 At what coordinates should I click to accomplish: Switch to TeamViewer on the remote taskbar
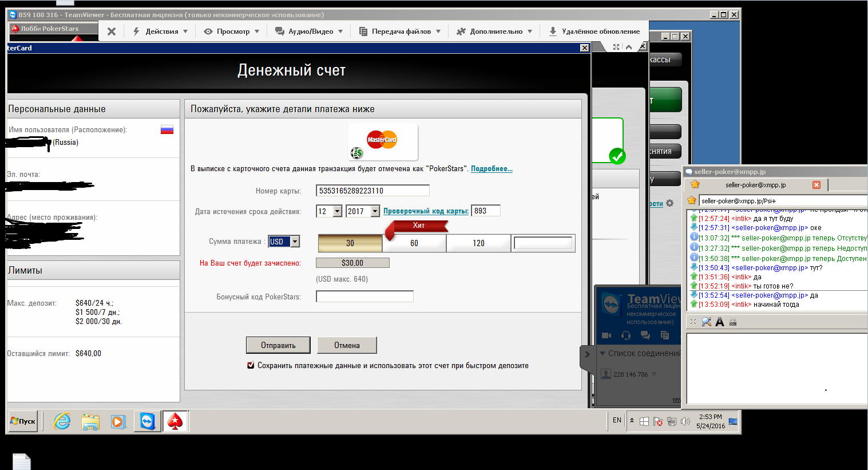click(x=148, y=422)
